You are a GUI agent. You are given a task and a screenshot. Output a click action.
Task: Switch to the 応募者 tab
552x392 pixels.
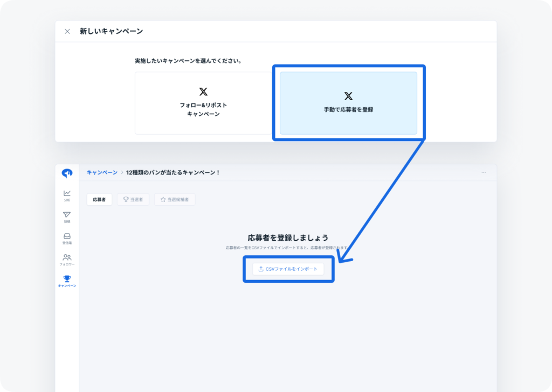pos(99,199)
